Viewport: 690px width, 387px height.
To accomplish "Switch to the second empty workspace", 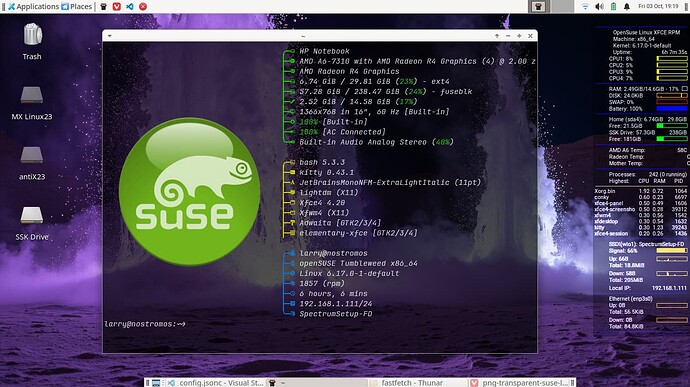I will tap(562, 7).
